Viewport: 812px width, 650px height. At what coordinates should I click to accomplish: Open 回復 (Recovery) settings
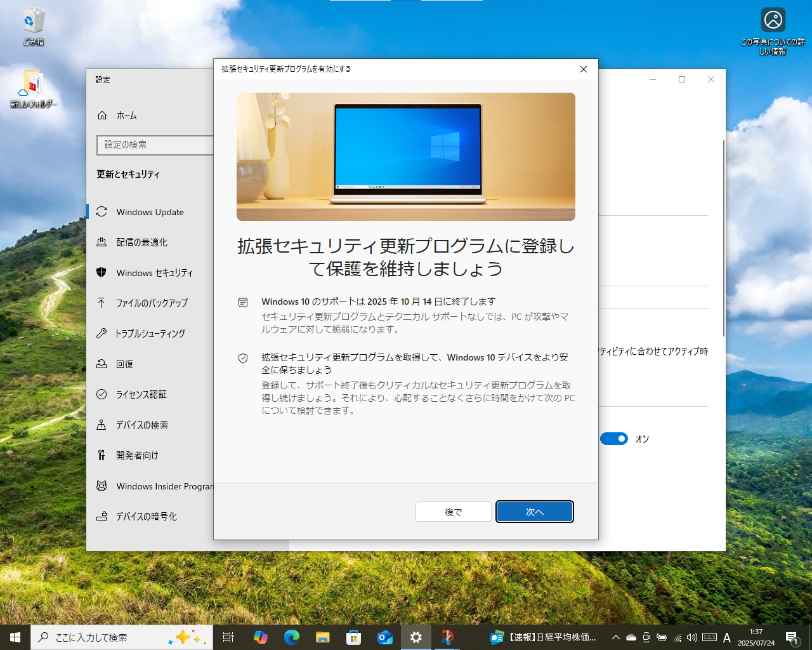tap(125, 364)
